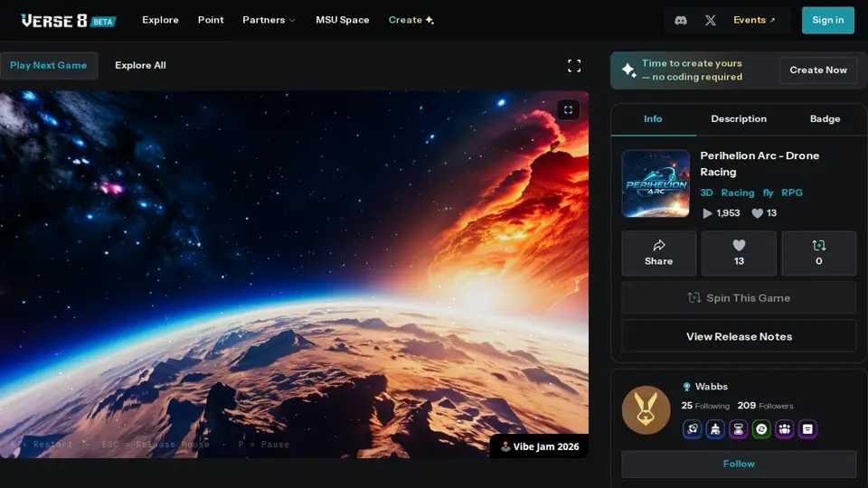Screen dimensions: 868x488
Task: Click the green circular profile badge
Action: (761, 428)
